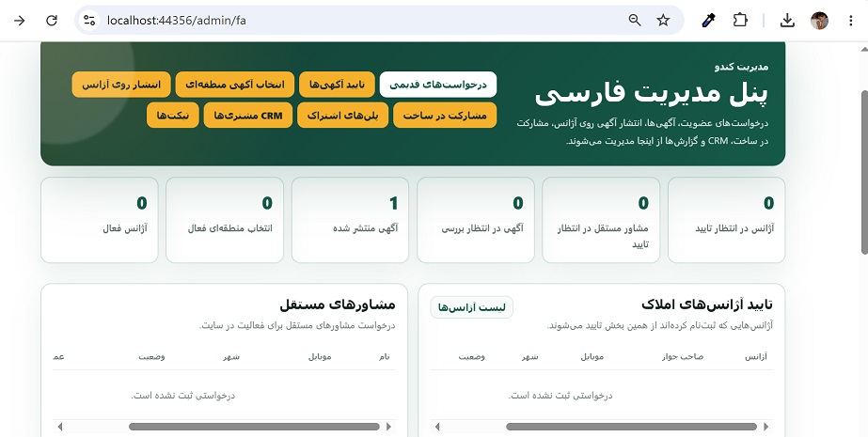Click the آگهی منتشر شده card
The height and width of the screenshot is (437, 868).
[350, 220]
